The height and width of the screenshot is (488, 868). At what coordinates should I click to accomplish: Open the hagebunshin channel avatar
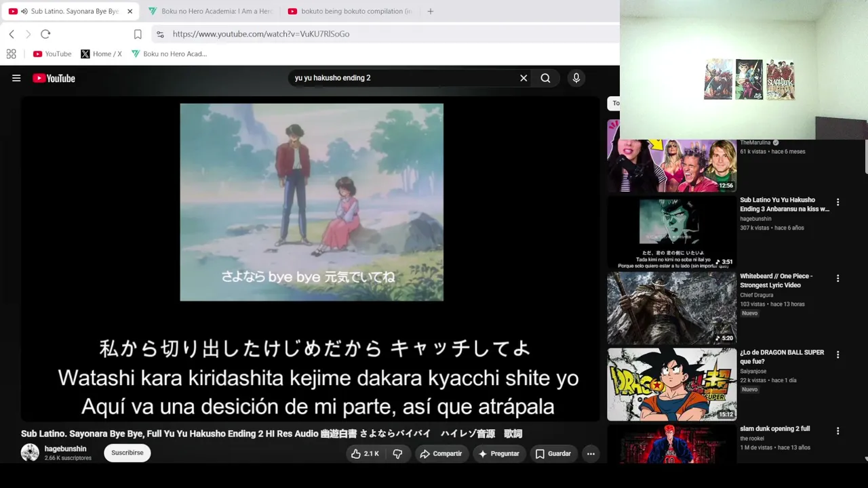(x=30, y=453)
